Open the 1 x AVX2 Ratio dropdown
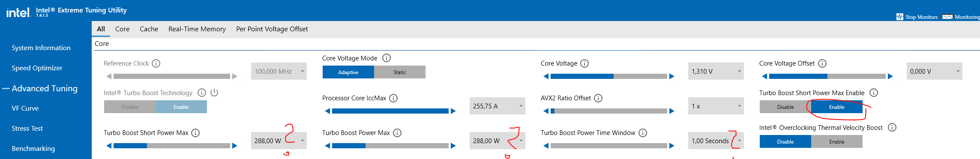This screenshot has width=980, height=159. [716, 106]
